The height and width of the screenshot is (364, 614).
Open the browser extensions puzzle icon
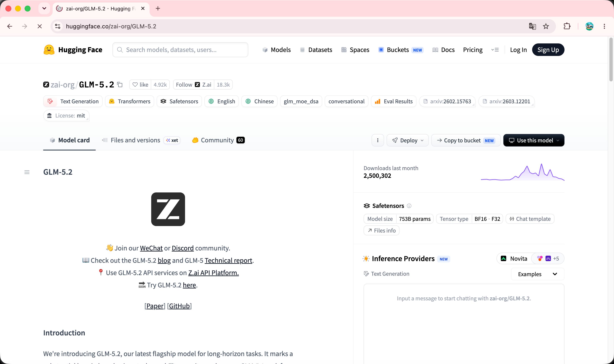(567, 26)
